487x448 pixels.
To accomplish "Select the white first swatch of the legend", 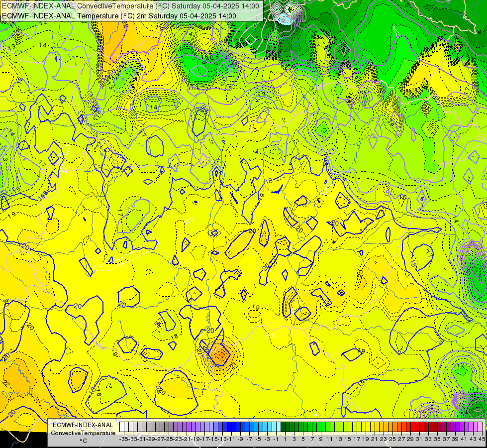I will pos(121,427).
